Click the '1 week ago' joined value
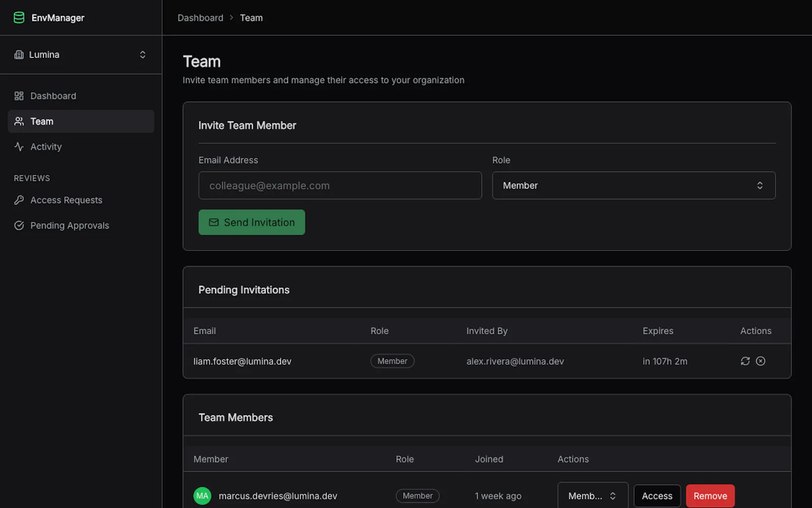The height and width of the screenshot is (508, 812). (498, 496)
